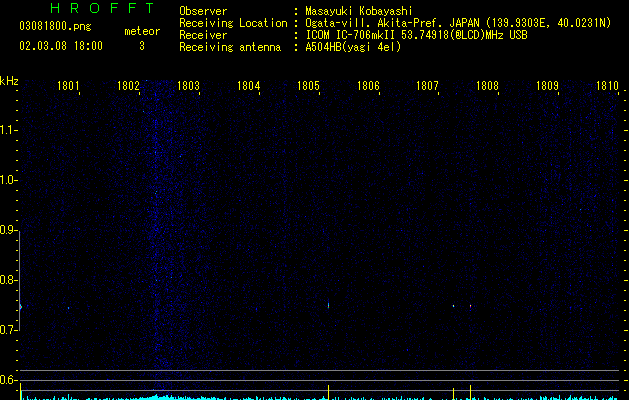Click the meteor count value 3

[142, 46]
